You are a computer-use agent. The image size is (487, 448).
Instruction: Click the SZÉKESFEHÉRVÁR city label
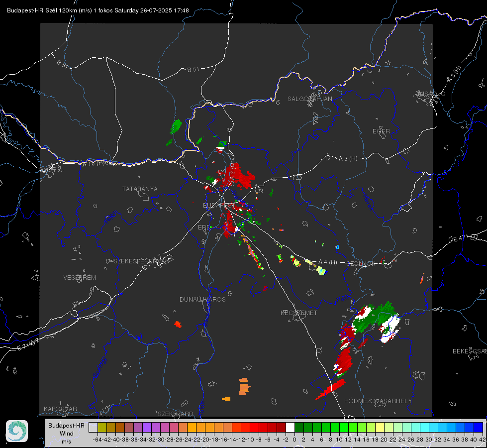click(141, 261)
